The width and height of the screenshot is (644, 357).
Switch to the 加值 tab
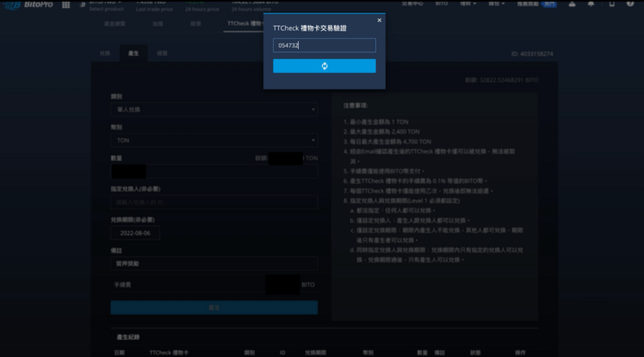coord(158,24)
